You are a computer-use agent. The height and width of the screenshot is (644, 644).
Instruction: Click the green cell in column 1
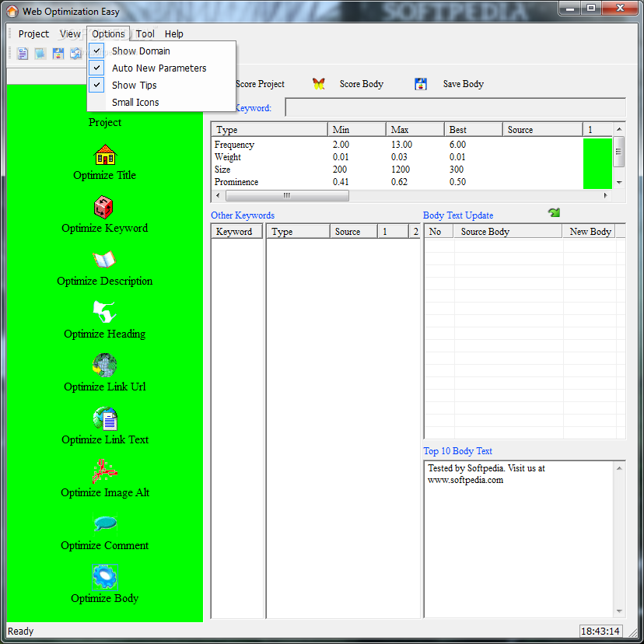click(x=597, y=163)
